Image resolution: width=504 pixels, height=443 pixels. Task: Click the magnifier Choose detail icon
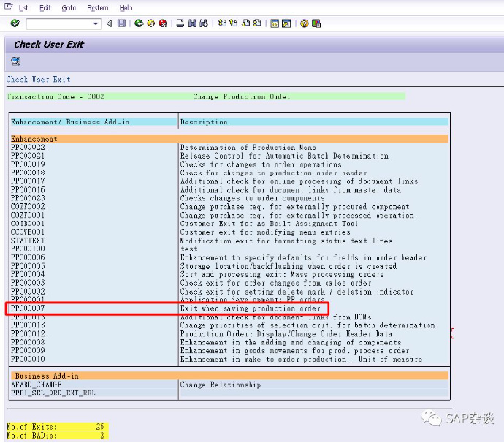pyautogui.click(x=15, y=61)
